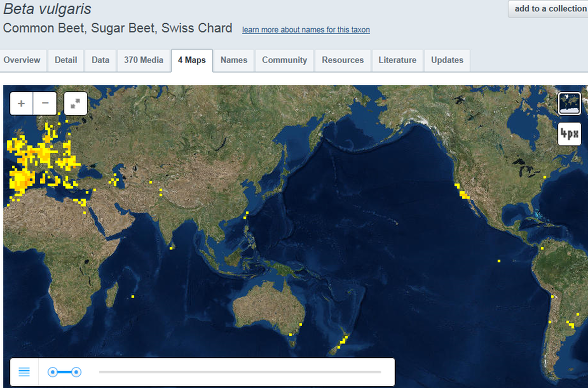The width and height of the screenshot is (588, 388).
Task: Click the left handle of timeline range slider
Action: 52,372
